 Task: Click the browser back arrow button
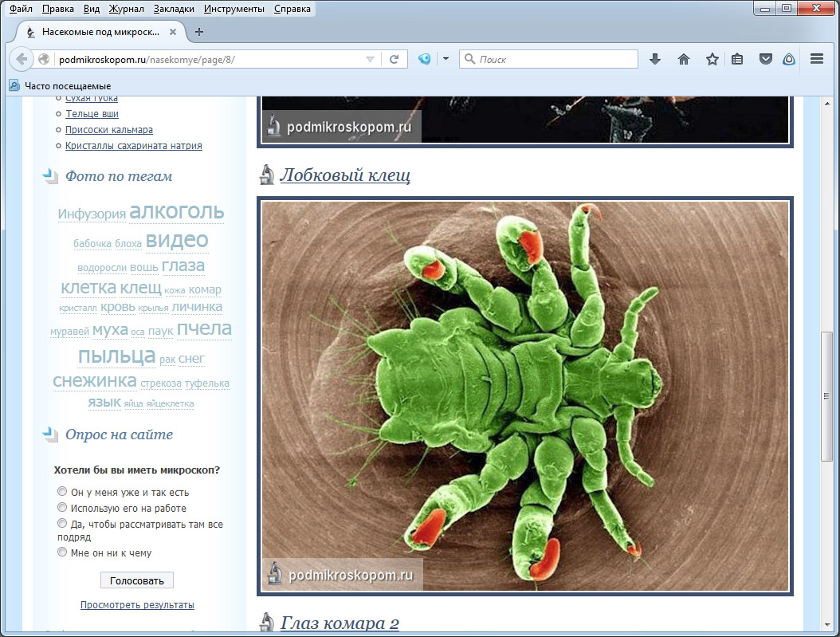coord(22,59)
